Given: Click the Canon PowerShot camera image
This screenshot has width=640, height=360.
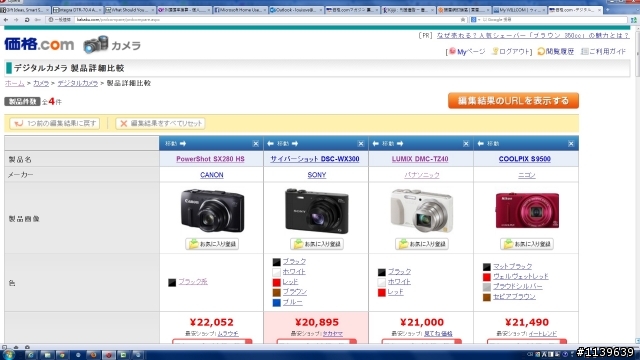Looking at the screenshot, I should pos(212,210).
